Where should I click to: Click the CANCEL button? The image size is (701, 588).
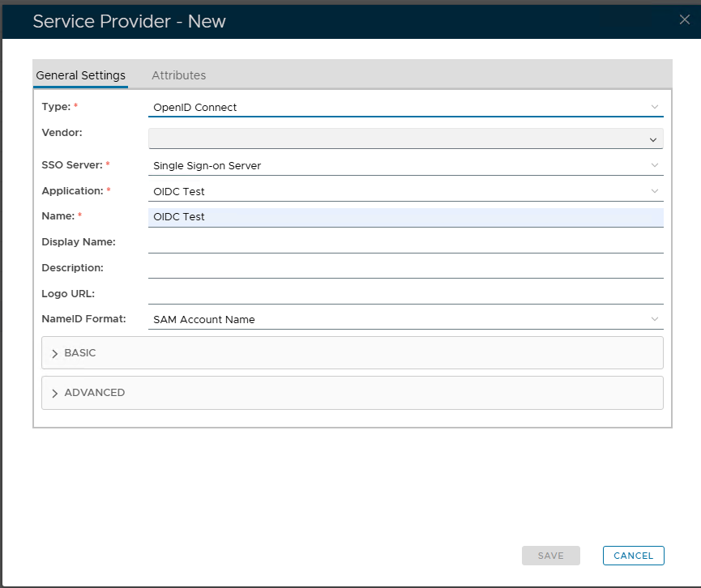(x=633, y=556)
